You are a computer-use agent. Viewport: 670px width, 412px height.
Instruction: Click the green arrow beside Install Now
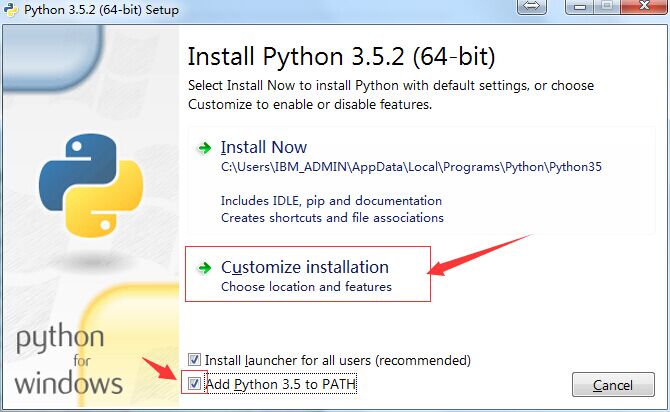coord(205,148)
